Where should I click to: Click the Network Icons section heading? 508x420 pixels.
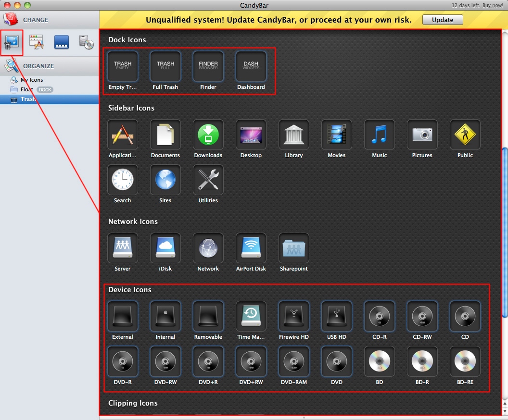[133, 222]
